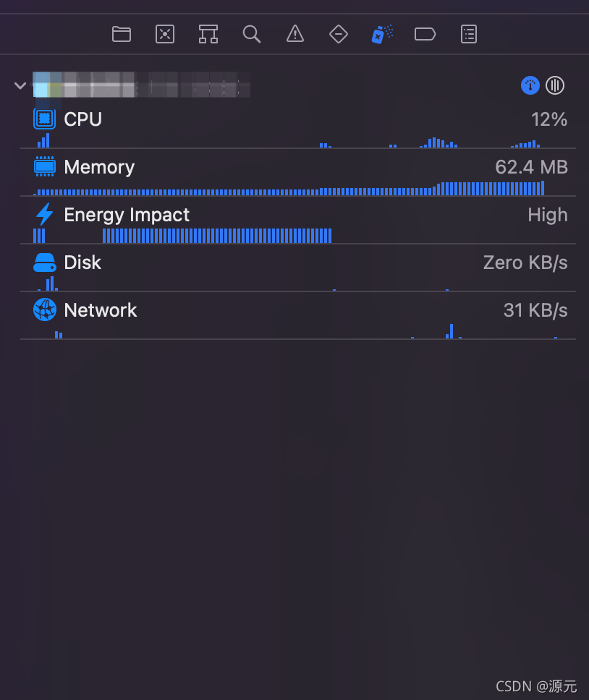This screenshot has width=589, height=700.
Task: Switch to the performance gauges view
Action: [x=530, y=85]
